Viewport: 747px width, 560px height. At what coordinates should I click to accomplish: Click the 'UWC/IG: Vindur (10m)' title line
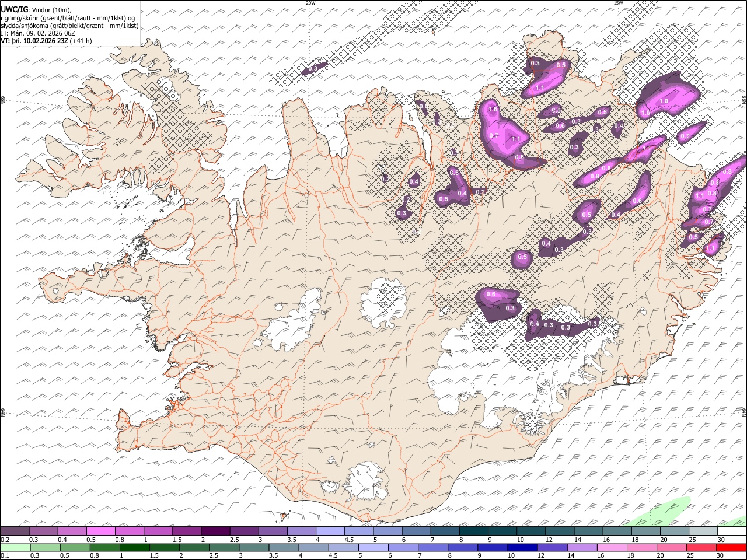click(36, 9)
